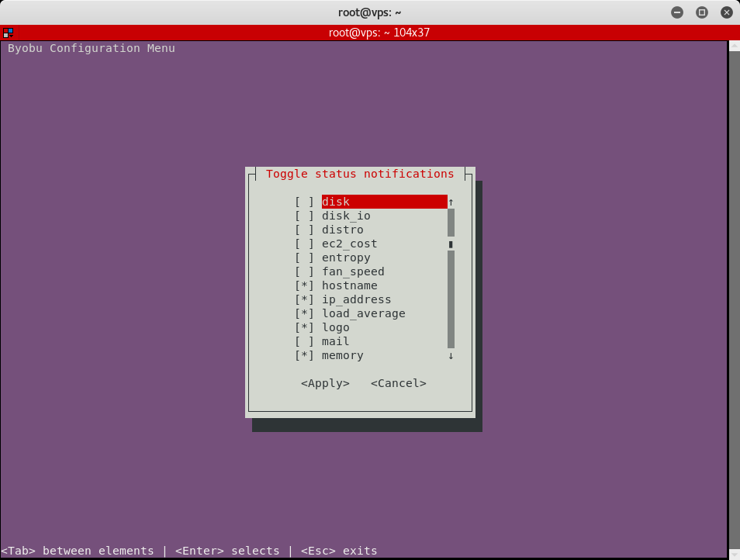Select the logo list entry
Viewport: 740px width, 560px height.
coord(336,327)
